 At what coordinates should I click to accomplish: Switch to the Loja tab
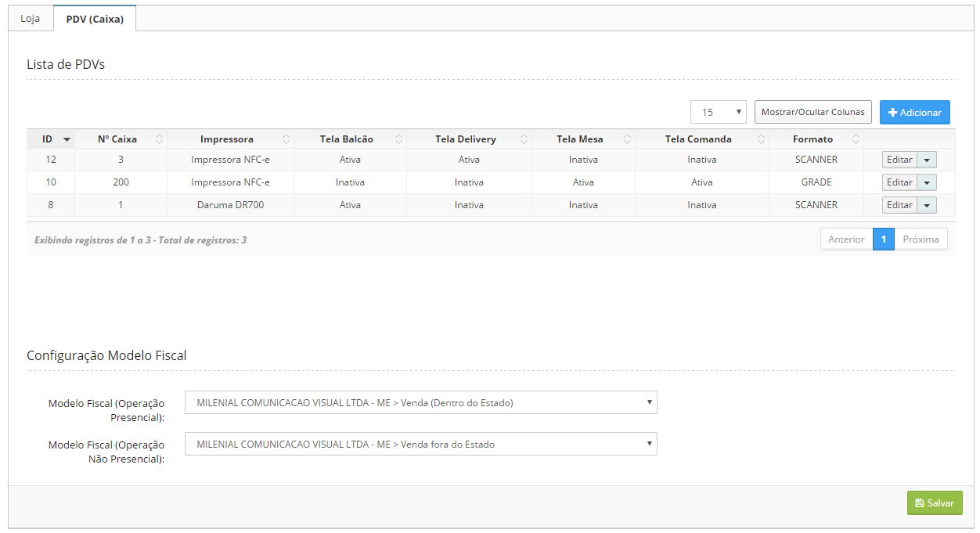[x=31, y=19]
